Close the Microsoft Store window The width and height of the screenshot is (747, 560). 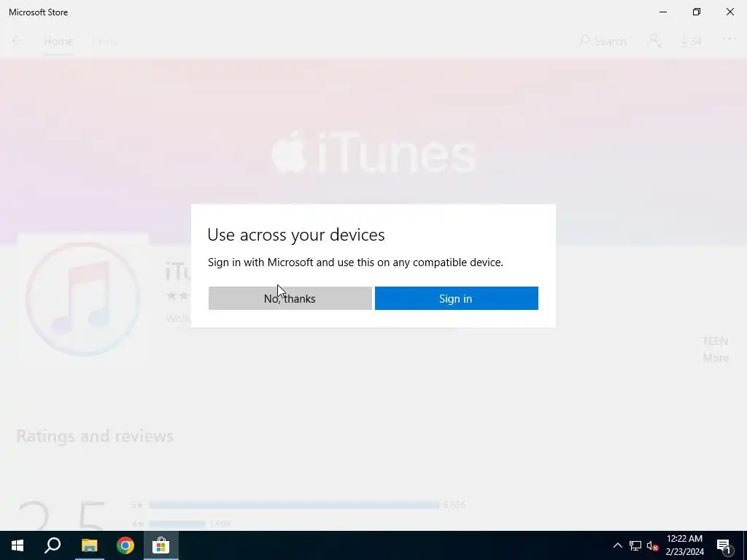tap(729, 12)
